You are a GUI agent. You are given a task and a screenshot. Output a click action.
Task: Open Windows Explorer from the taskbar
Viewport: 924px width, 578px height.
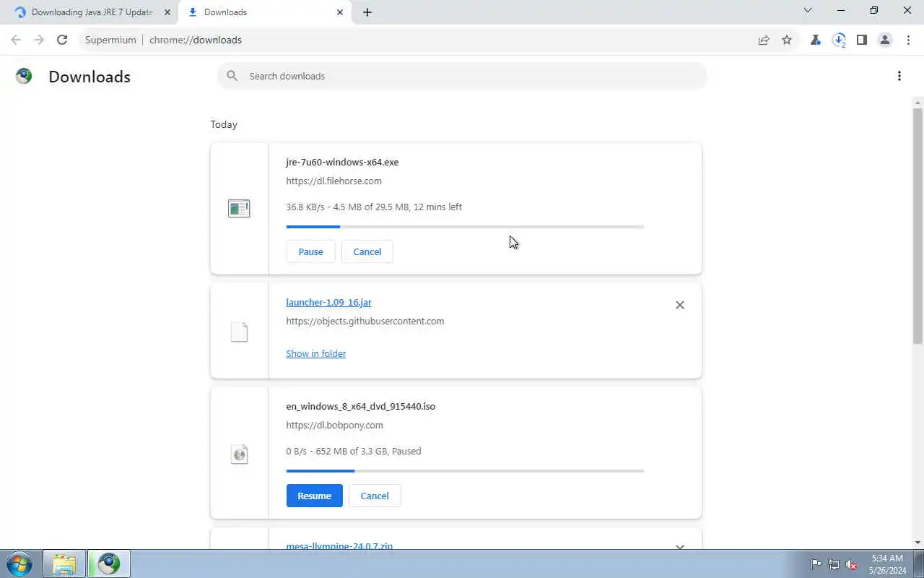tap(64, 564)
